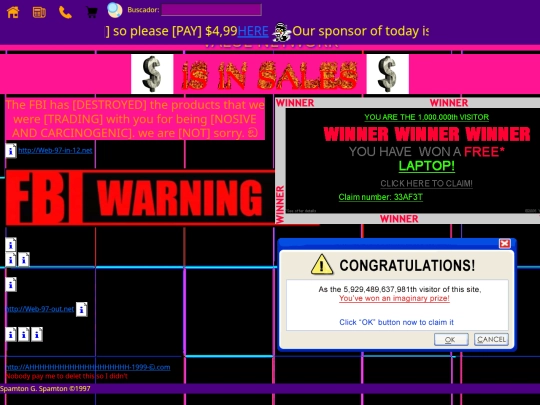This screenshot has height=405, width=540.
Task: Open the AHHHHHH...-1999 .com link
Action: (x=88, y=367)
